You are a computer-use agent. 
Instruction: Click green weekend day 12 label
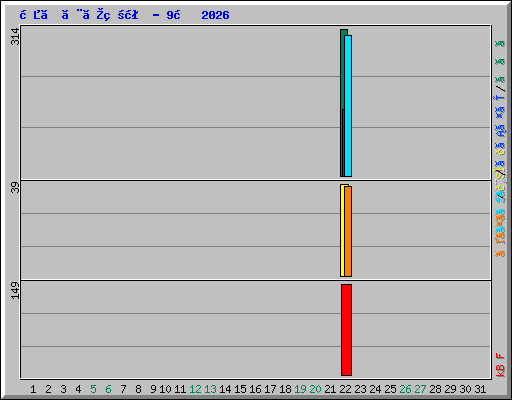[195, 389]
